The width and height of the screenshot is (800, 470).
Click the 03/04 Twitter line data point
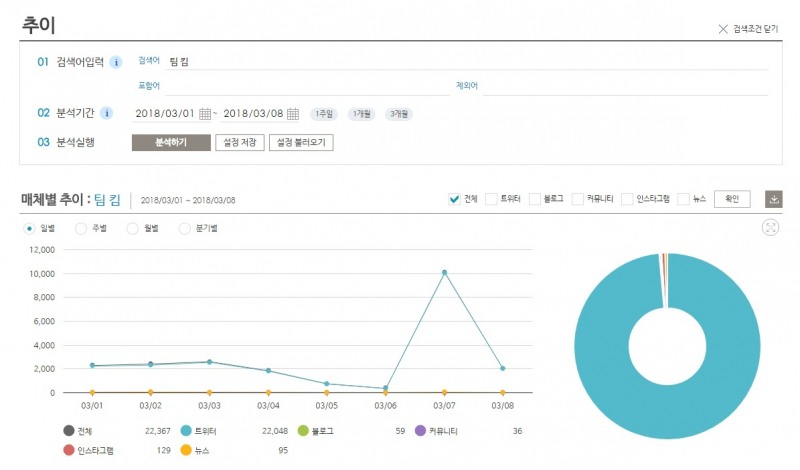point(268,370)
